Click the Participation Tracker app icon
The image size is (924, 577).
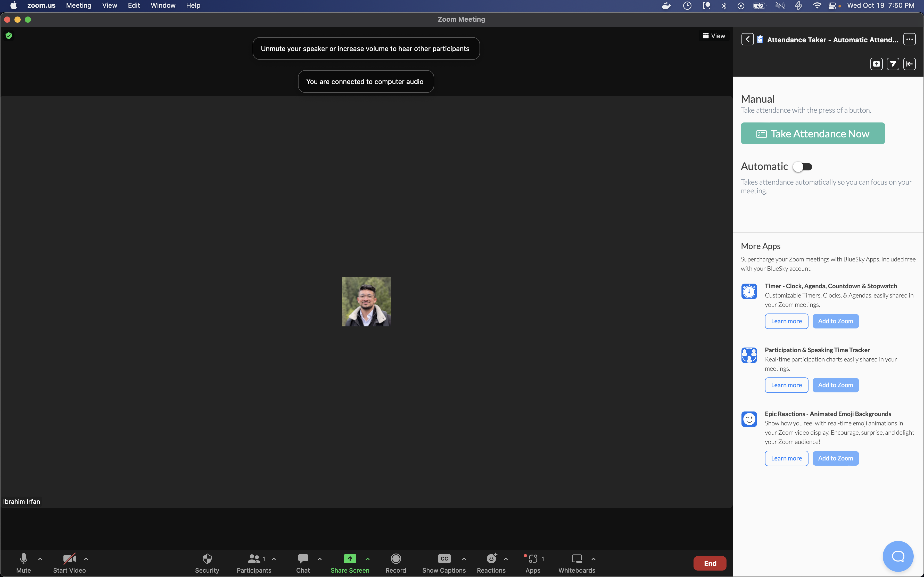[749, 355]
